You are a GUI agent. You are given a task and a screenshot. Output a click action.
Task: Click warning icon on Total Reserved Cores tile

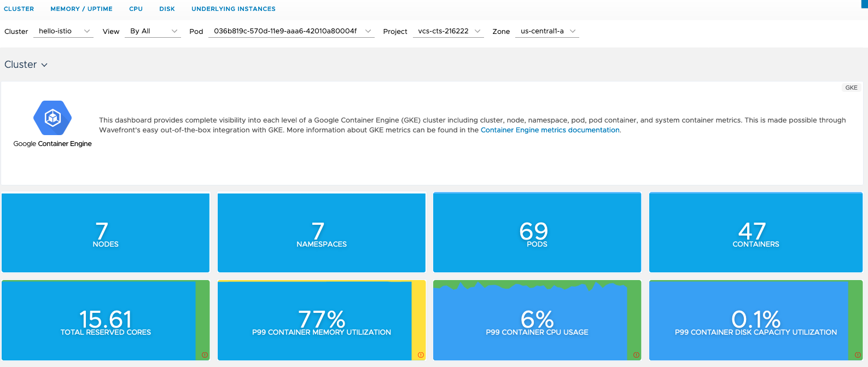[x=205, y=355]
